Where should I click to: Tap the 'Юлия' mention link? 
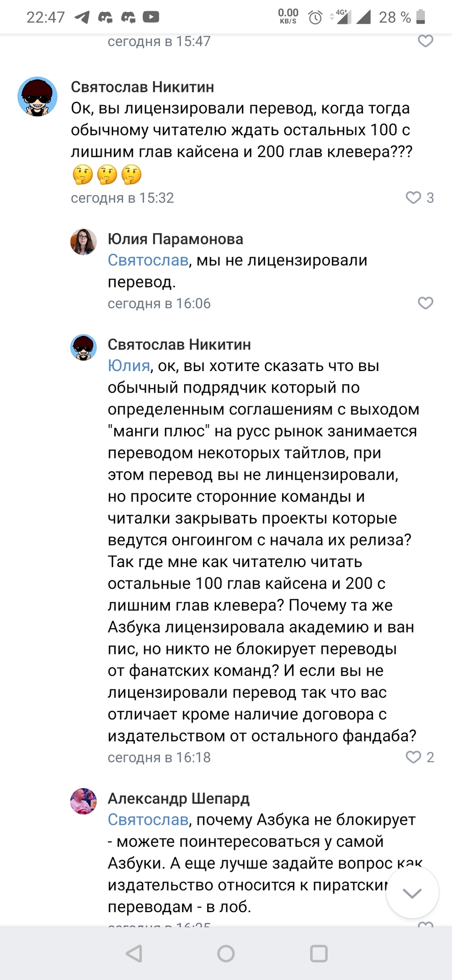coord(129,366)
